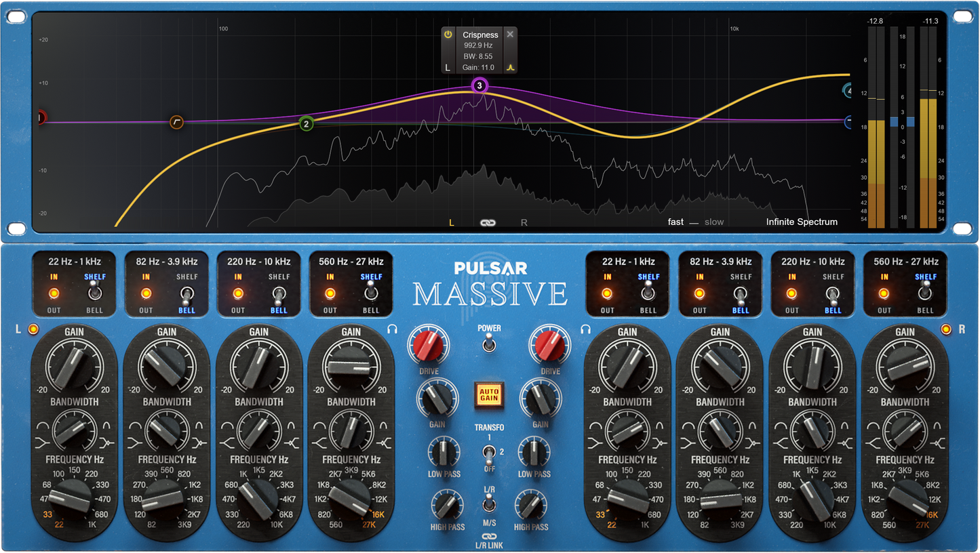Viewport: 980px width, 553px height.
Task: Click the left LOW PASS knob
Action: (x=443, y=451)
